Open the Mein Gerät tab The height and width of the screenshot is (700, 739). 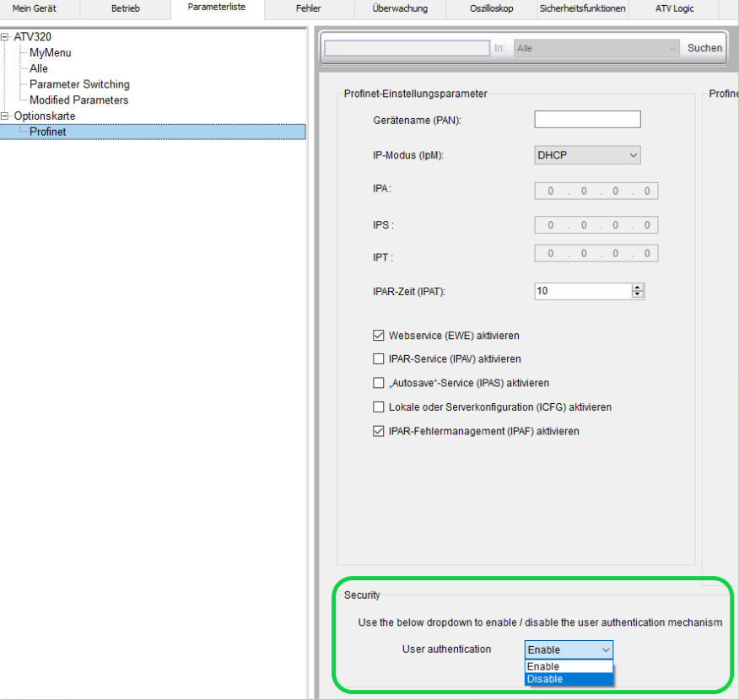[x=35, y=8]
